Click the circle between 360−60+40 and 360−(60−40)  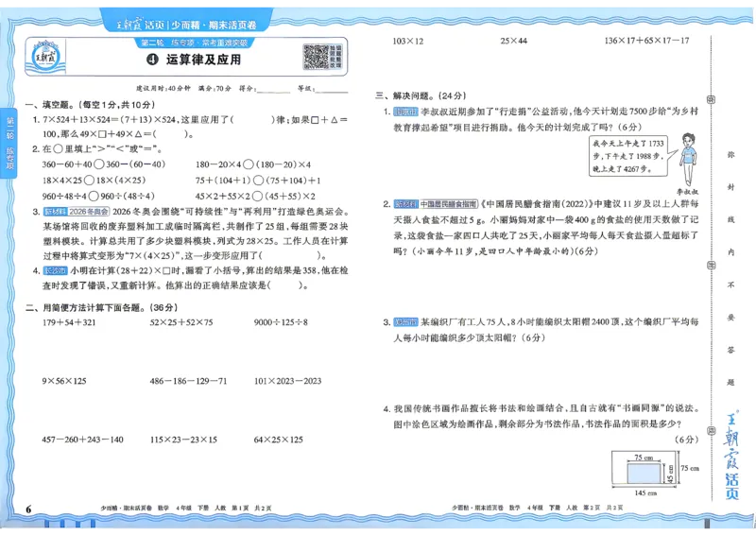click(99, 164)
